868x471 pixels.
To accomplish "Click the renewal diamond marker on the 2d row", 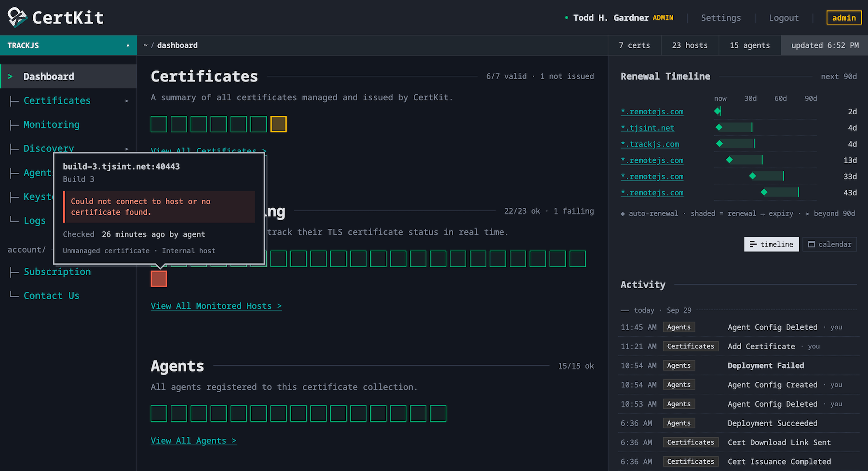I will (718, 111).
